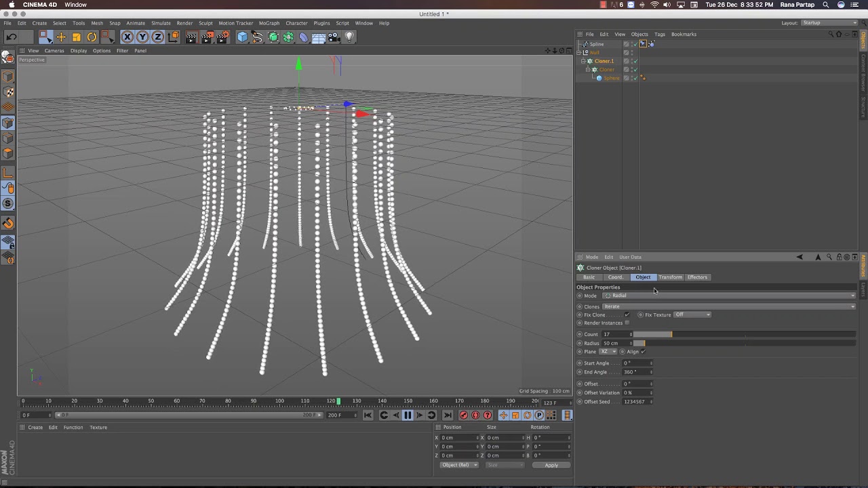Open the Camera object icon

pyautogui.click(x=334, y=37)
